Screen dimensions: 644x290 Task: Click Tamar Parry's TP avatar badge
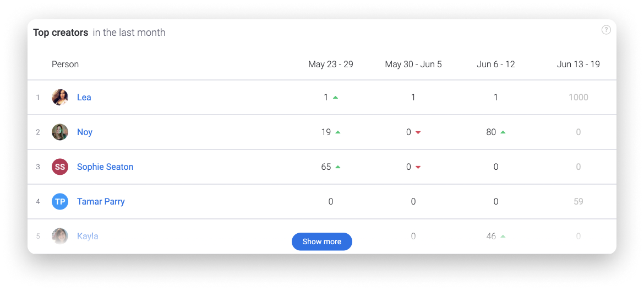[x=60, y=202]
